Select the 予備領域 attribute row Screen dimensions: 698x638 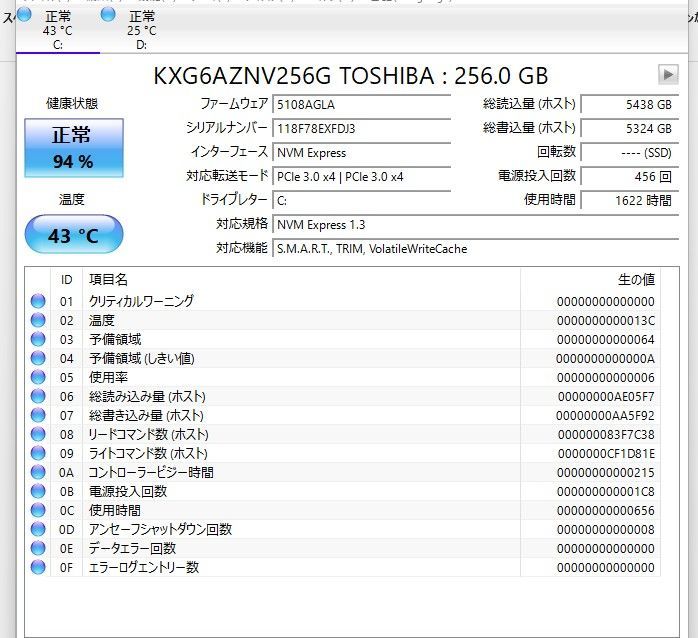[x=343, y=340]
